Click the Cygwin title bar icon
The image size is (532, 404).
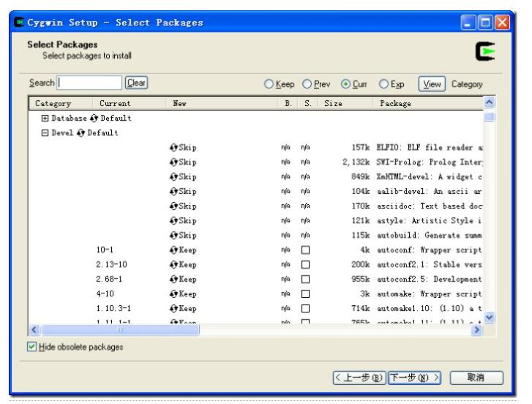coord(19,23)
